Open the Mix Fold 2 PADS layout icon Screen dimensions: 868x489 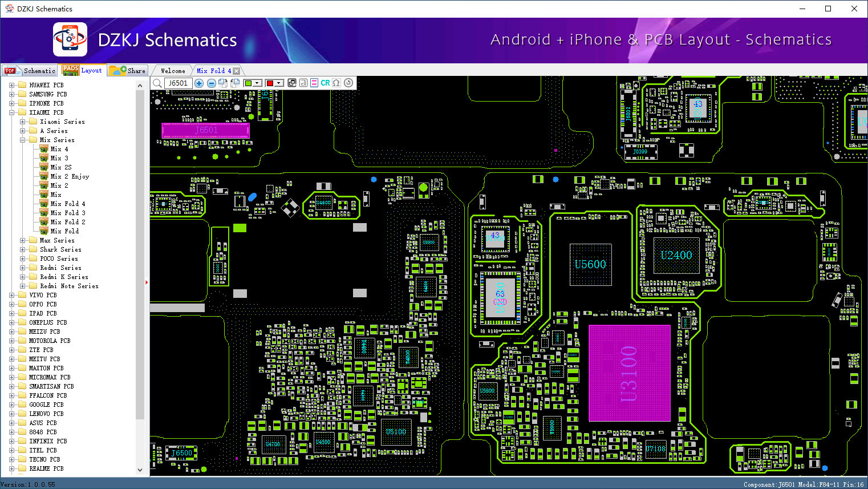pos(44,222)
